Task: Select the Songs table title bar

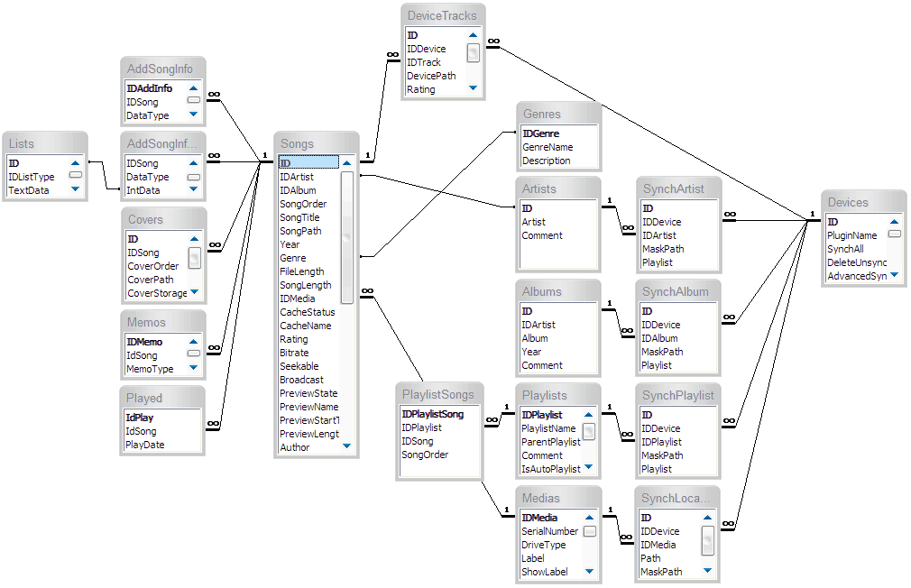Action: point(316,143)
